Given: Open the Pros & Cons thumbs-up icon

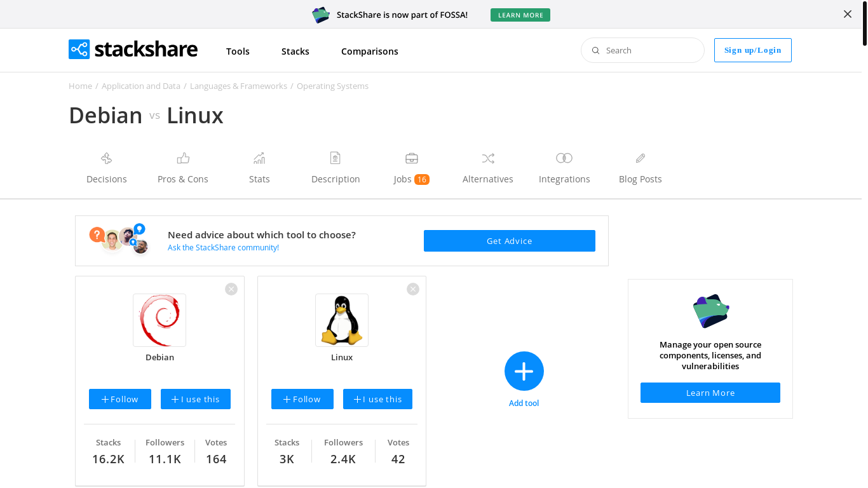Looking at the screenshot, I should click(x=183, y=158).
